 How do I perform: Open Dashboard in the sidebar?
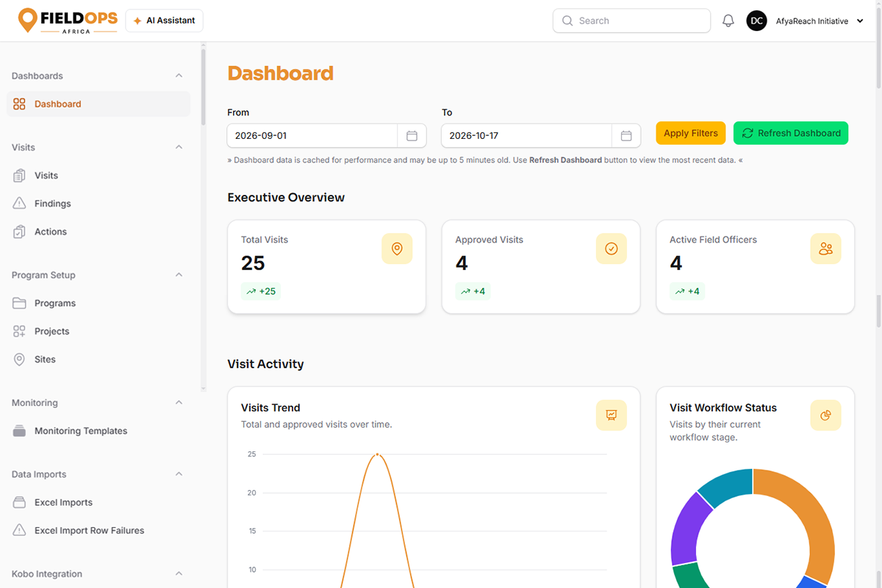(98, 104)
